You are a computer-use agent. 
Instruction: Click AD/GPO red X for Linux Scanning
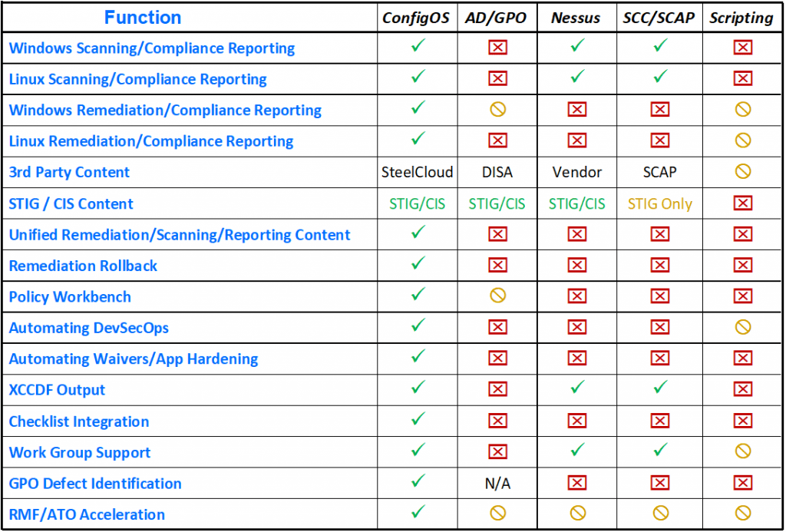(497, 78)
